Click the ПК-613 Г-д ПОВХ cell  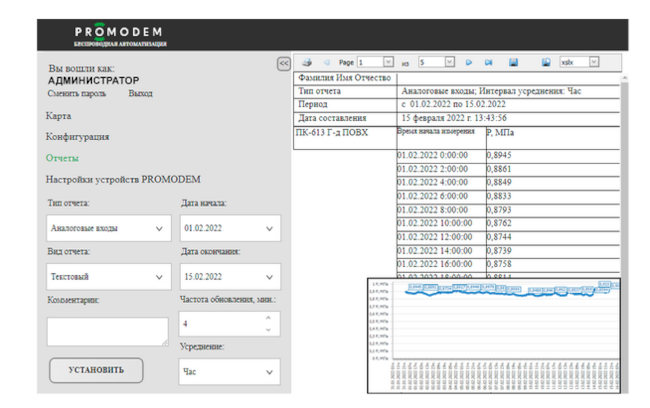click(345, 138)
